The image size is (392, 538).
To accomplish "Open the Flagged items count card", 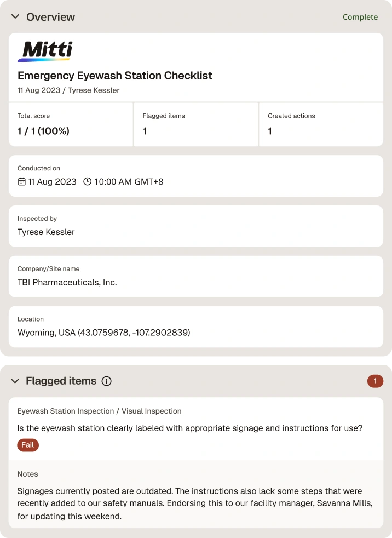I will [x=196, y=124].
